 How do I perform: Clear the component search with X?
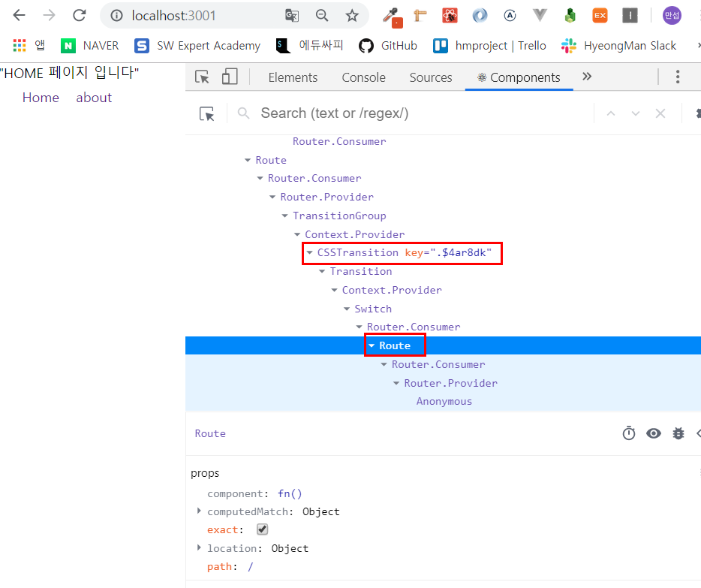click(660, 113)
